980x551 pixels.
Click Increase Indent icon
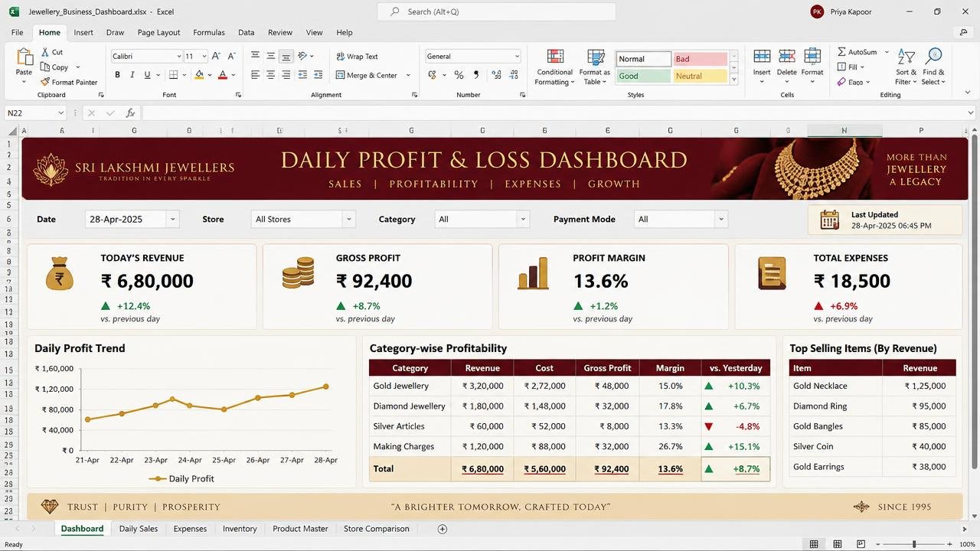tap(317, 75)
